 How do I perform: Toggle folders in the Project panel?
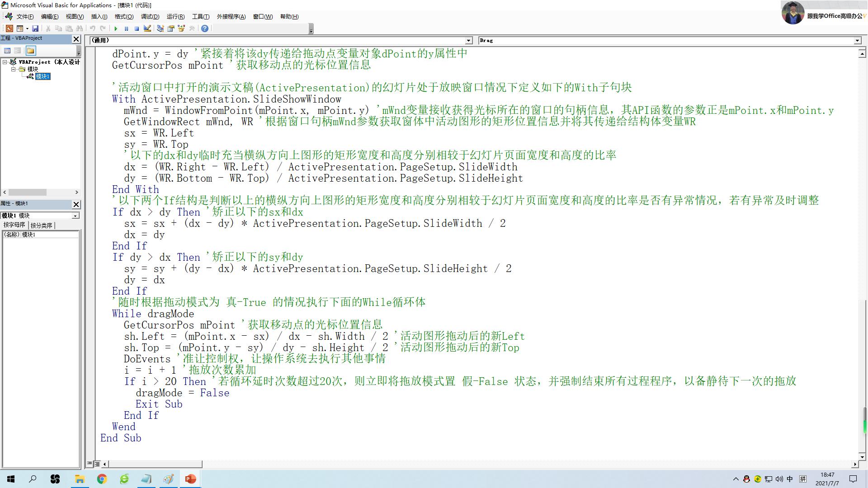(x=30, y=51)
